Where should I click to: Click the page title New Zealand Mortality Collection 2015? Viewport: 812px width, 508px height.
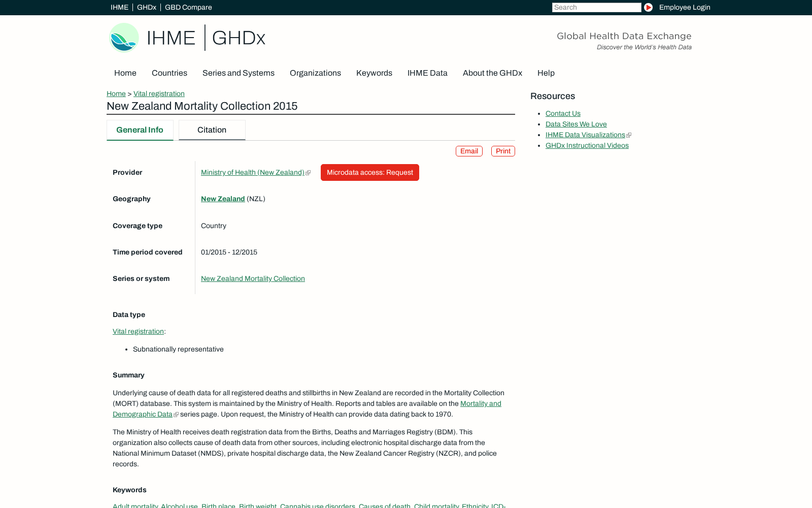pos(202,106)
